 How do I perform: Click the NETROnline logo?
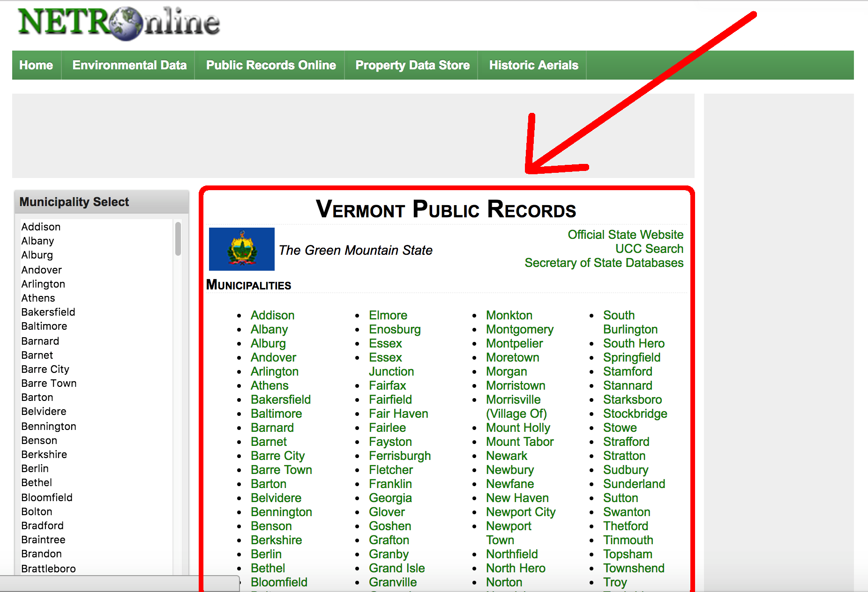point(117,22)
